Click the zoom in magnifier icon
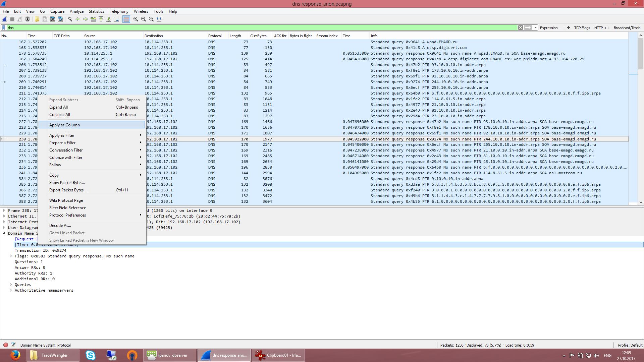Image resolution: width=644 pixels, height=362 pixels. [136, 19]
